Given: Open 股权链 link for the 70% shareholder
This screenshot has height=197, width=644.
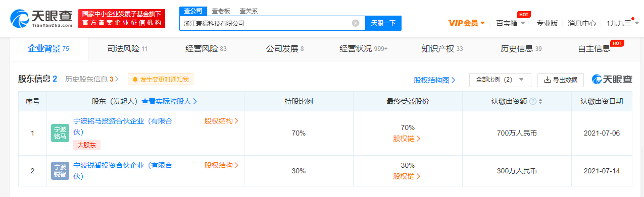Looking at the screenshot, I should click(407, 139).
